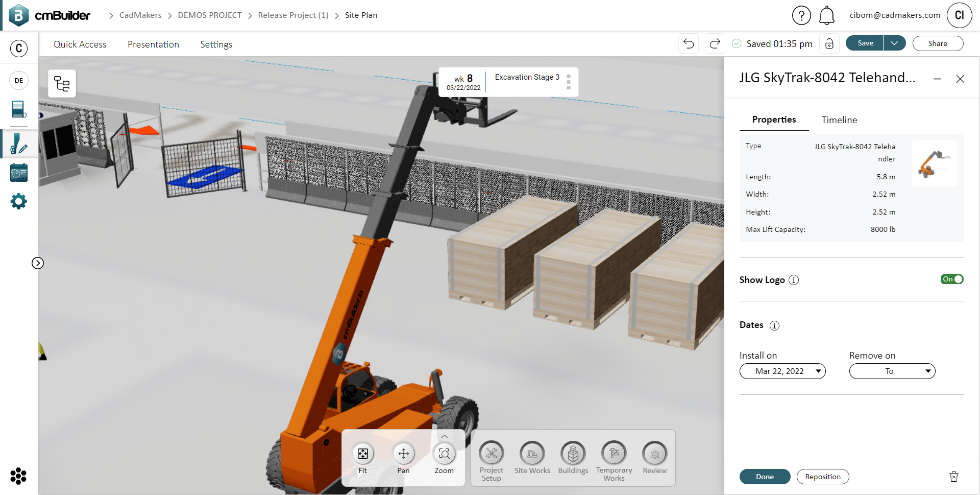Click the Done button
Image resolution: width=980 pixels, height=495 pixels.
click(765, 477)
